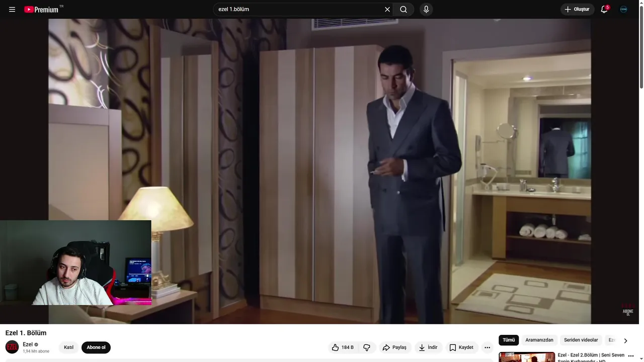This screenshot has width=644, height=362.
Task: Open the hamburger guide menu
Action: [x=12, y=10]
